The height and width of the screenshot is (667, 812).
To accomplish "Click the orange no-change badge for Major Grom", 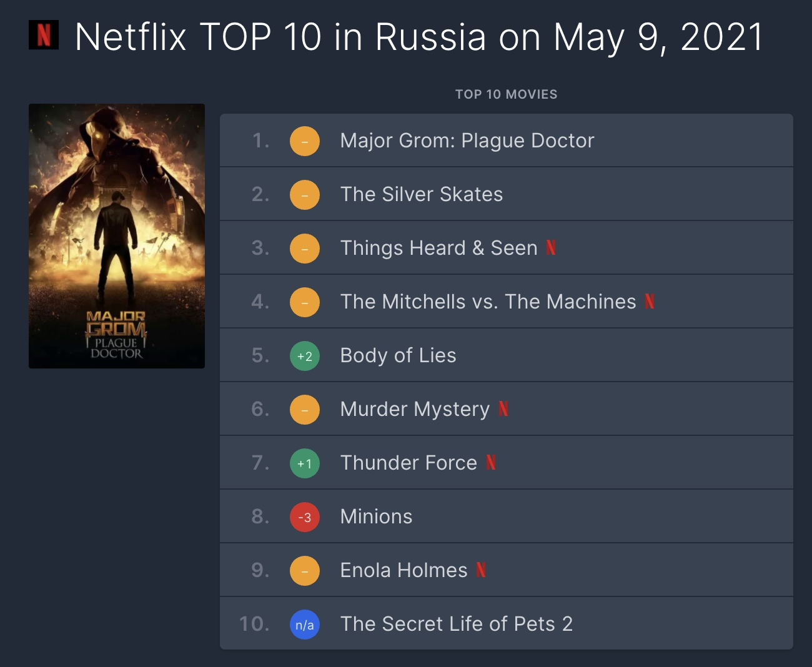I will coord(305,141).
